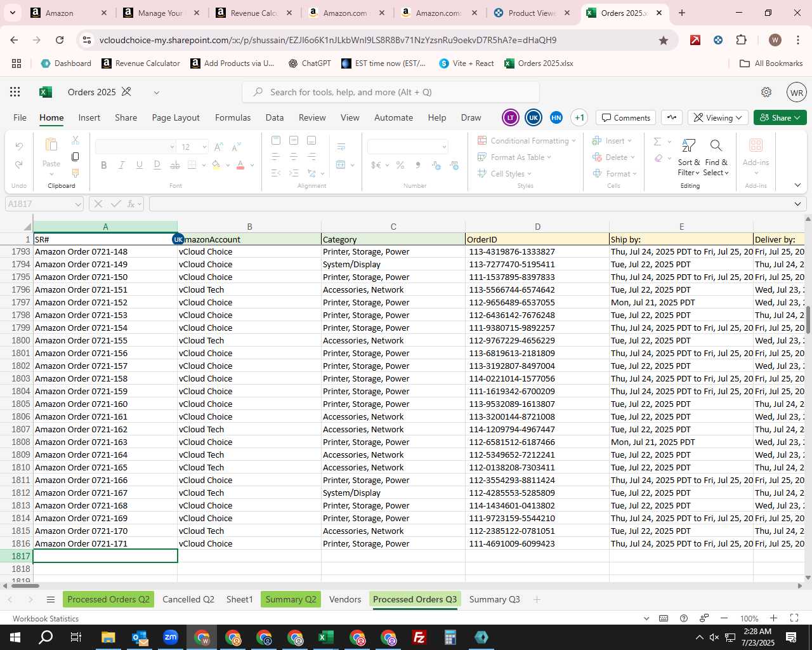Open File Explorer from taskbar
The image size is (812, 650).
click(x=108, y=637)
